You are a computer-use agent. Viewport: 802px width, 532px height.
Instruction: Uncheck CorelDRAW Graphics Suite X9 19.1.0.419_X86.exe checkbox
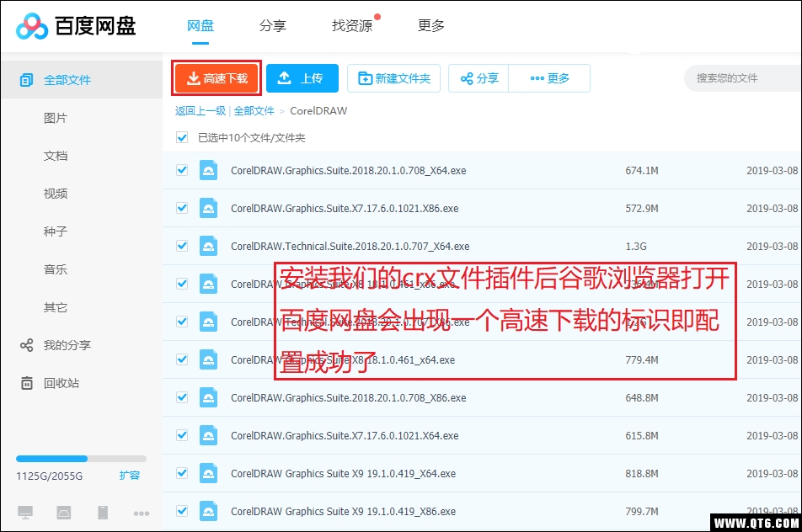[x=182, y=511]
